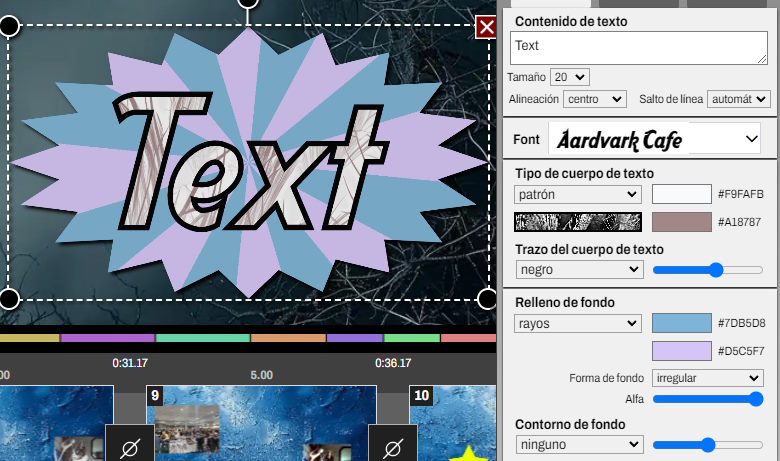780x461 pixels.
Task: Open the Alineación dropdown set to centro
Action: tap(594, 99)
